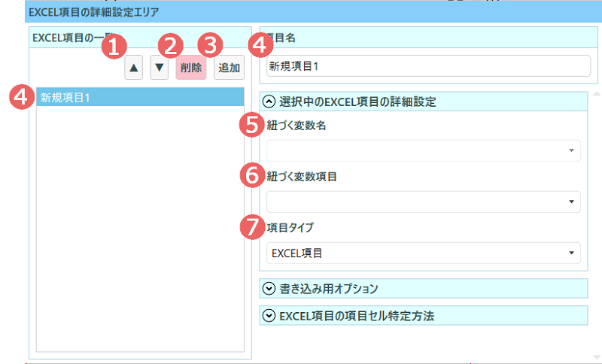Click the 項目タイプ label
This screenshot has width=602, height=364.
pyautogui.click(x=290, y=227)
